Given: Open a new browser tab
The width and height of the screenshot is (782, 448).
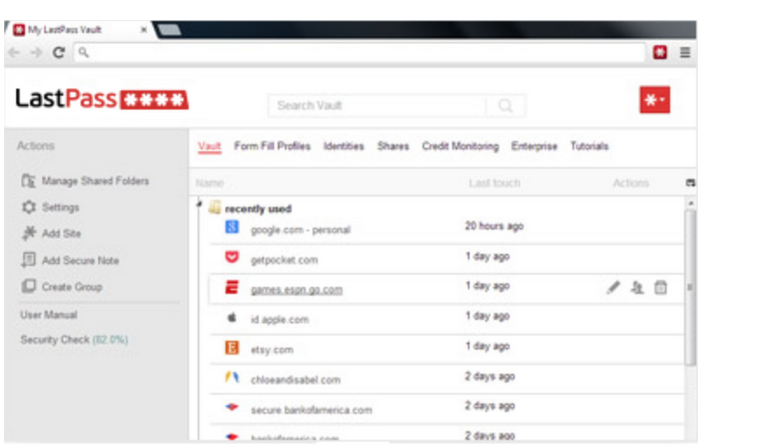Looking at the screenshot, I should click(170, 30).
